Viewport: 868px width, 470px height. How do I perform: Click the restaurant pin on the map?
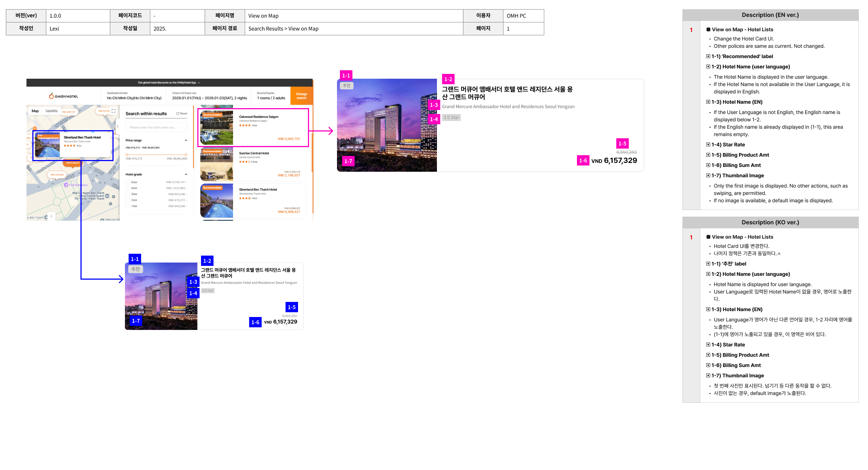(x=35, y=128)
